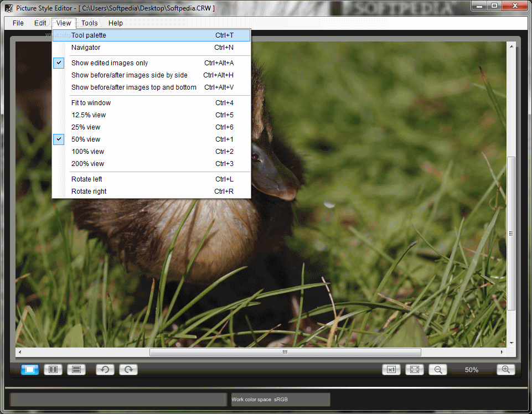Screen dimensions: 532x414
Task: Rotate image left using toolbar icon
Action: point(105,369)
